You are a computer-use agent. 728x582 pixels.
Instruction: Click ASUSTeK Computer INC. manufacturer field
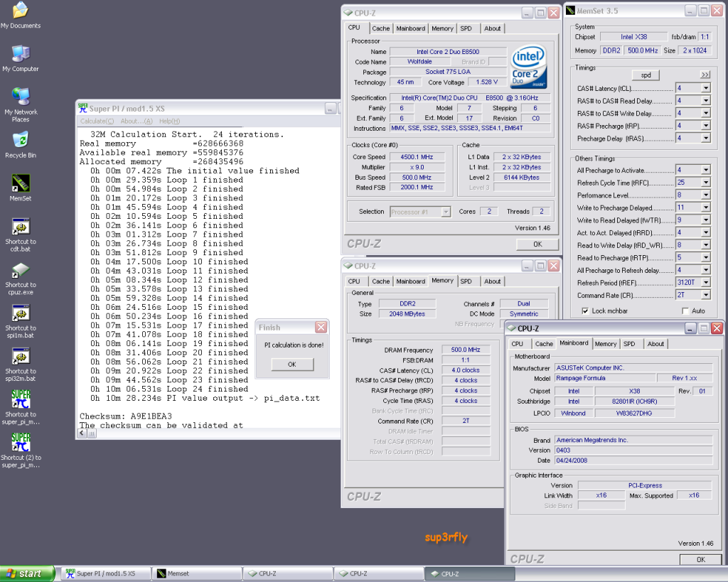tap(633, 367)
